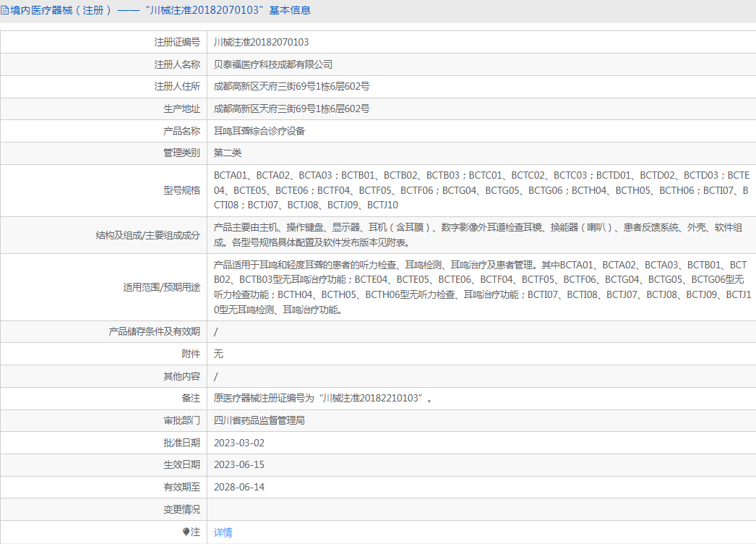The height and width of the screenshot is (544, 756).
Task: Click the 变更情况 label
Action: (x=181, y=509)
